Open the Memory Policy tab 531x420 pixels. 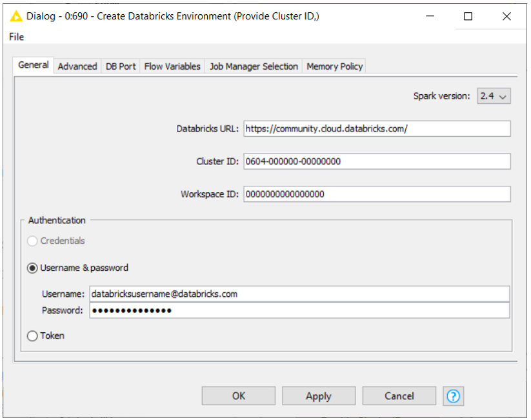[x=335, y=66]
